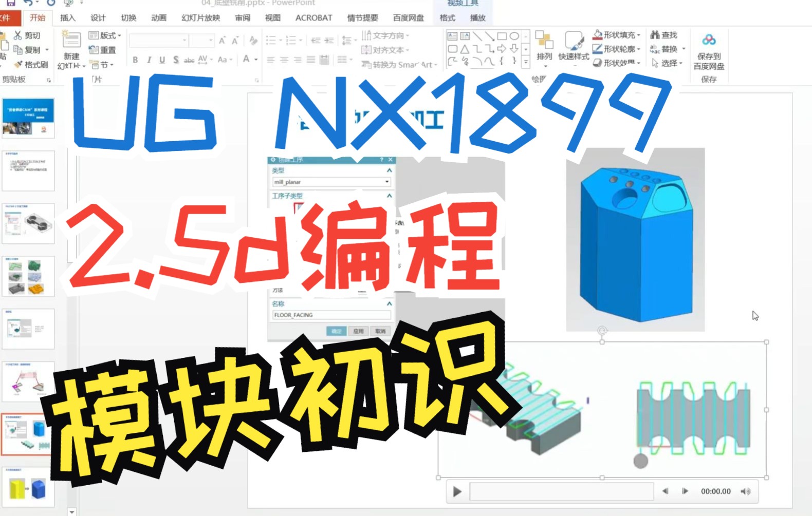
Task: Click the Reset (重置) slide button
Action: point(102,50)
